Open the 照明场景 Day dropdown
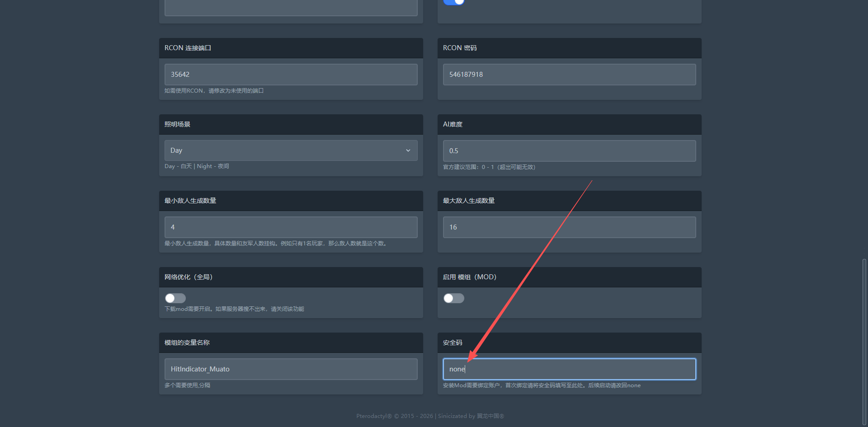The height and width of the screenshot is (427, 868). click(290, 150)
